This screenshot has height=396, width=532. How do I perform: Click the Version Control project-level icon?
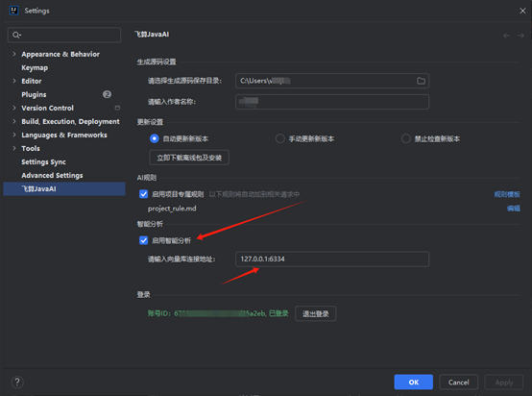[x=117, y=108]
